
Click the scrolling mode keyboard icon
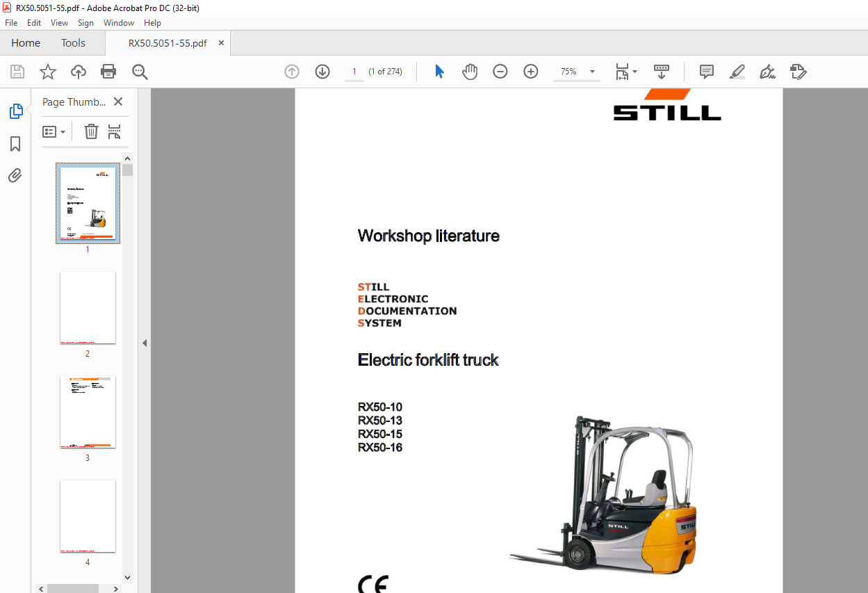coord(661,72)
